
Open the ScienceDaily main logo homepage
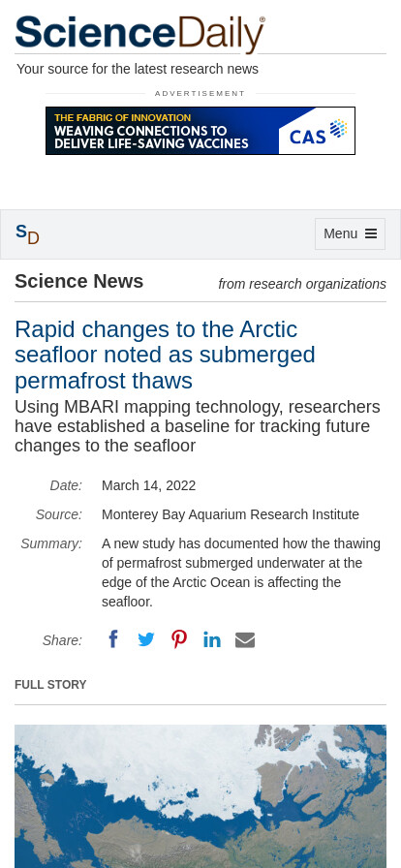[140, 34]
